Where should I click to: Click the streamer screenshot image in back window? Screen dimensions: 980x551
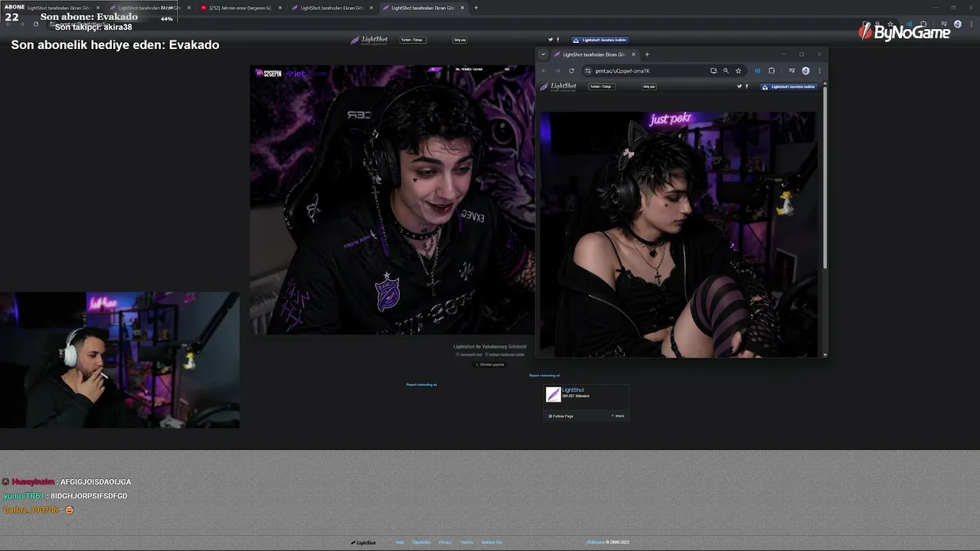coord(392,200)
